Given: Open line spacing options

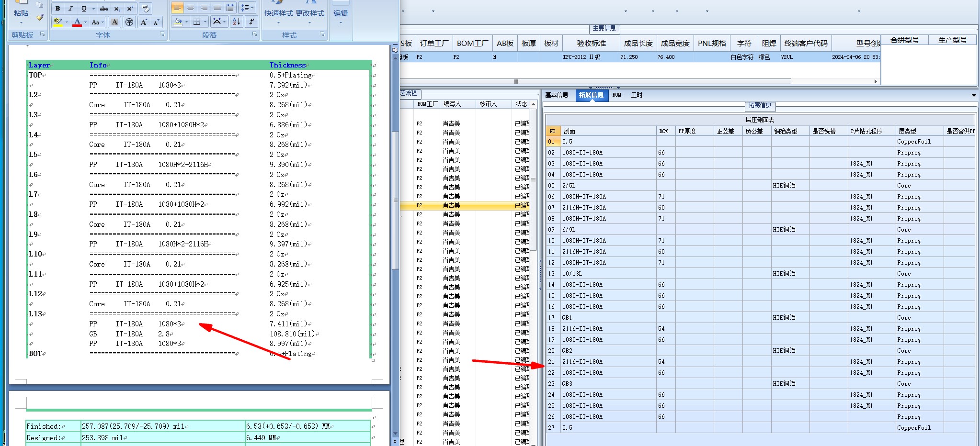Looking at the screenshot, I should pyautogui.click(x=248, y=8).
